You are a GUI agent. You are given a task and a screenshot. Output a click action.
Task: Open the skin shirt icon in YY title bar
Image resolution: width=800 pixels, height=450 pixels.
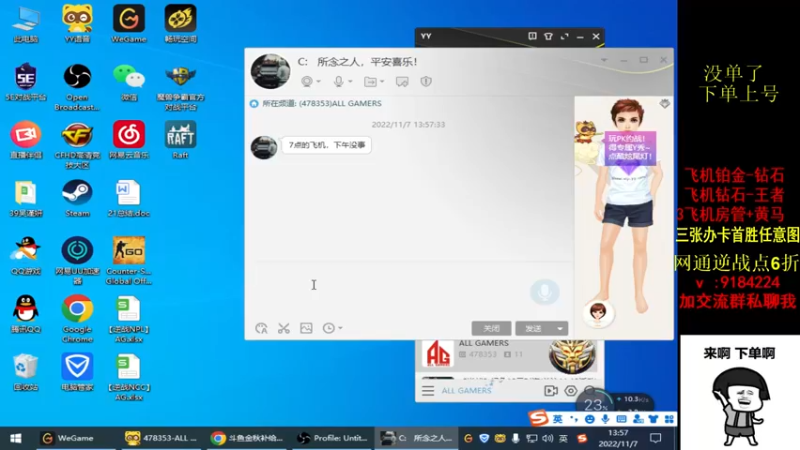tap(548, 36)
